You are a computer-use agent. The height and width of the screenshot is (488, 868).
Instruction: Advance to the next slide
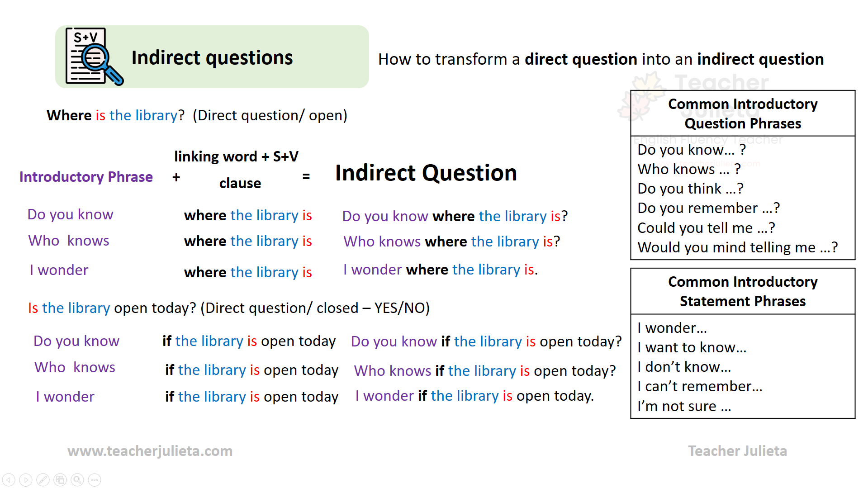[x=26, y=479]
